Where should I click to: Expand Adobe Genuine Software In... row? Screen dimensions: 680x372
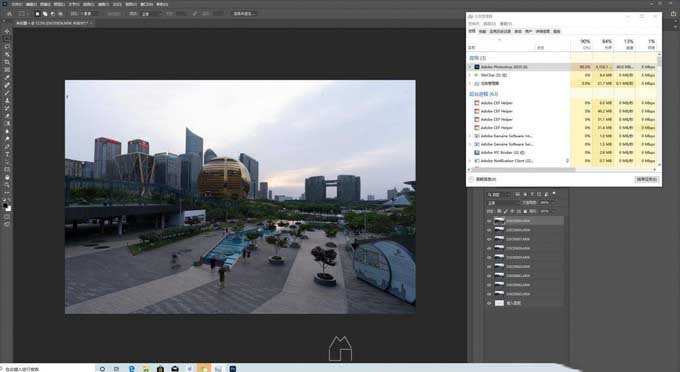[470, 136]
